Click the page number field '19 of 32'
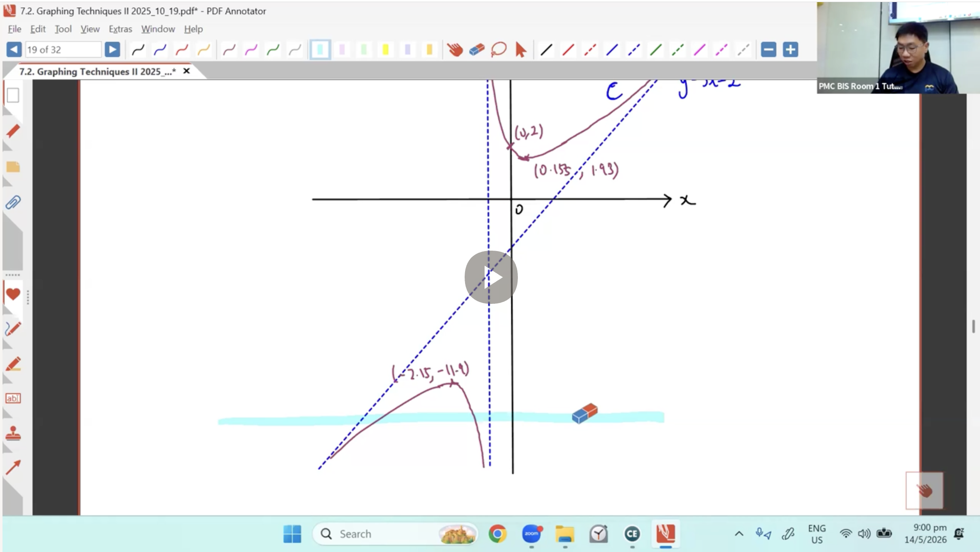The height and width of the screenshot is (552, 980). (x=63, y=49)
